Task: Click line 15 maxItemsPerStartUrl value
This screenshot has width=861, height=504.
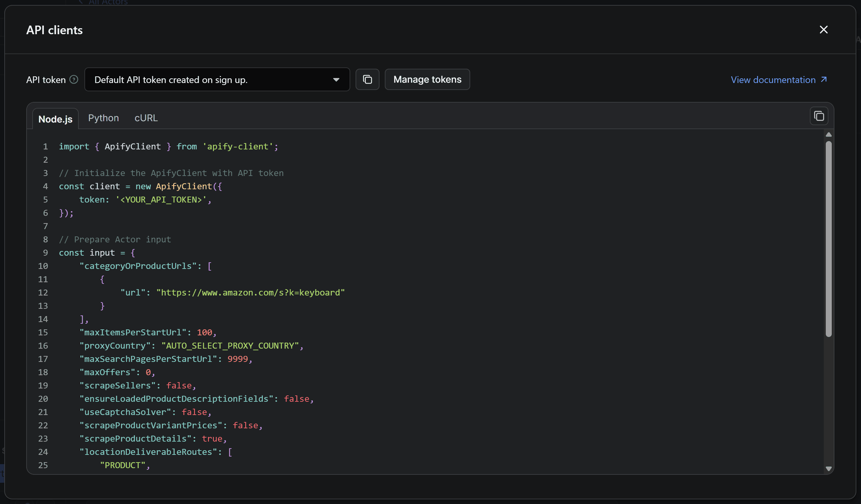Action: [x=205, y=332]
